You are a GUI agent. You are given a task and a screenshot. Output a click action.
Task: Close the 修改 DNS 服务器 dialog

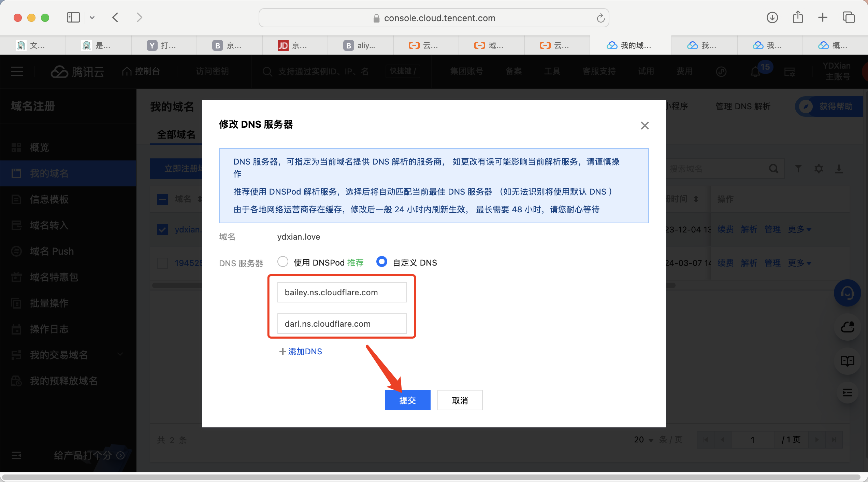(x=645, y=126)
